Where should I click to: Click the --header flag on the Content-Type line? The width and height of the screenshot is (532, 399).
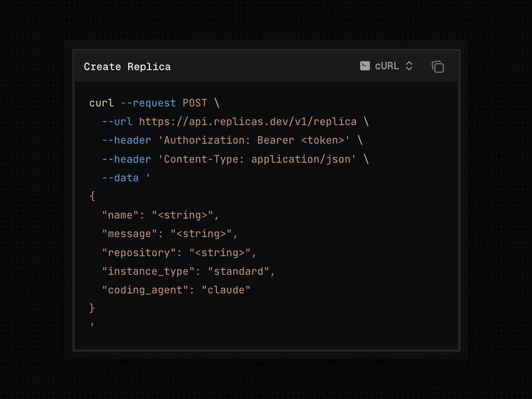coord(127,159)
